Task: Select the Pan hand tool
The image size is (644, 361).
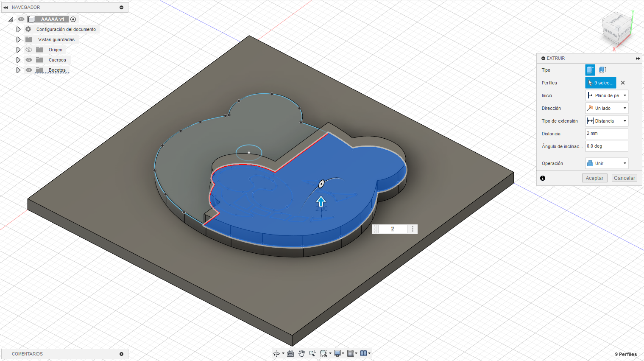Action: click(301, 353)
